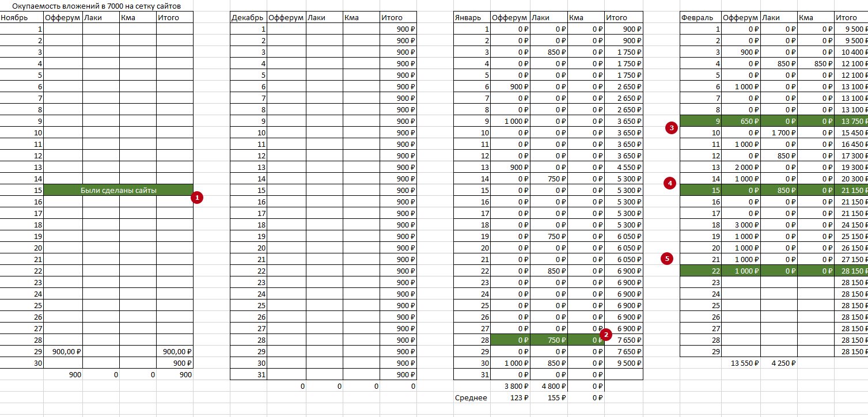Select '1 000 ₽' in January Офферум row 9

(510, 121)
